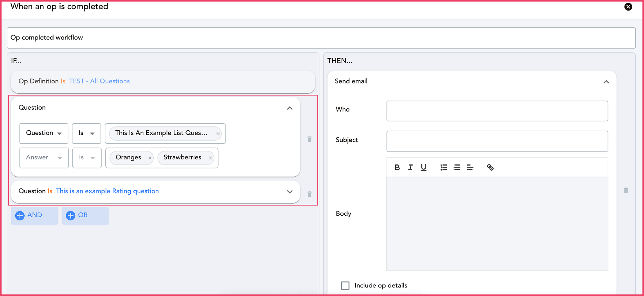Open the Answer type dropdown

(x=44, y=158)
